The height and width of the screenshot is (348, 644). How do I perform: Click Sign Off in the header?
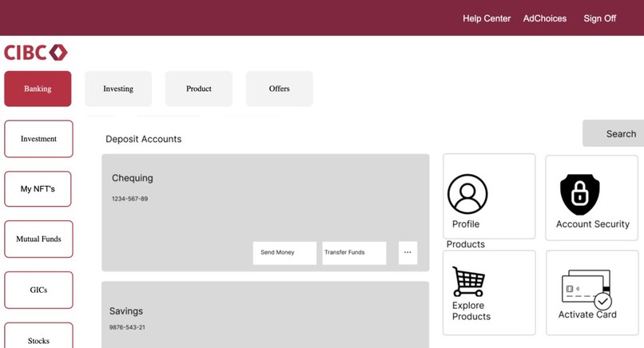click(599, 18)
